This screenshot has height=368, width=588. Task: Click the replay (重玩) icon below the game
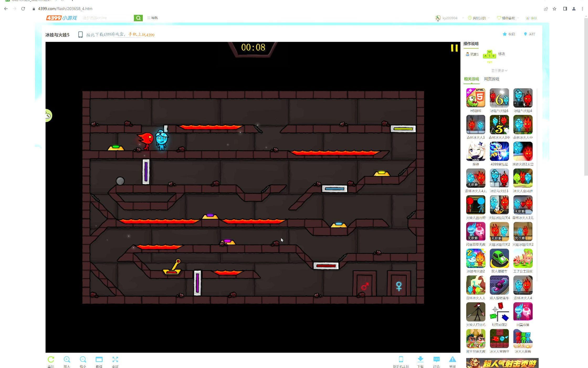click(51, 360)
